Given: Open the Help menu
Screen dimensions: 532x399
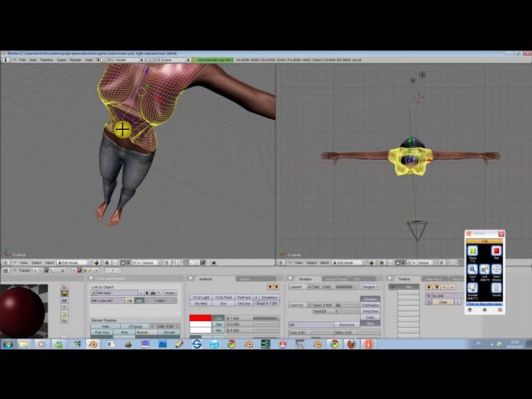Looking at the screenshot, I should [x=89, y=60].
